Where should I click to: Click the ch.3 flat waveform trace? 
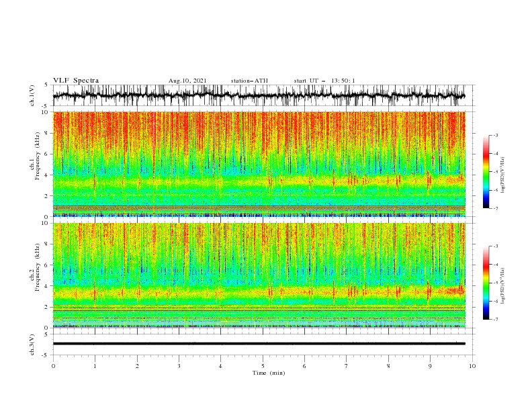coord(259,344)
